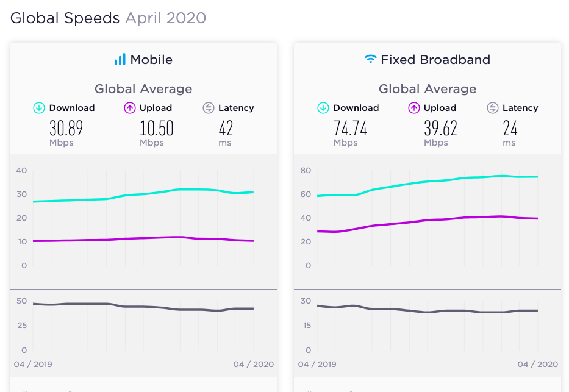Click the Mobile chart 04 / 2020 end label
Screen dimensions: 569x392
click(x=254, y=365)
